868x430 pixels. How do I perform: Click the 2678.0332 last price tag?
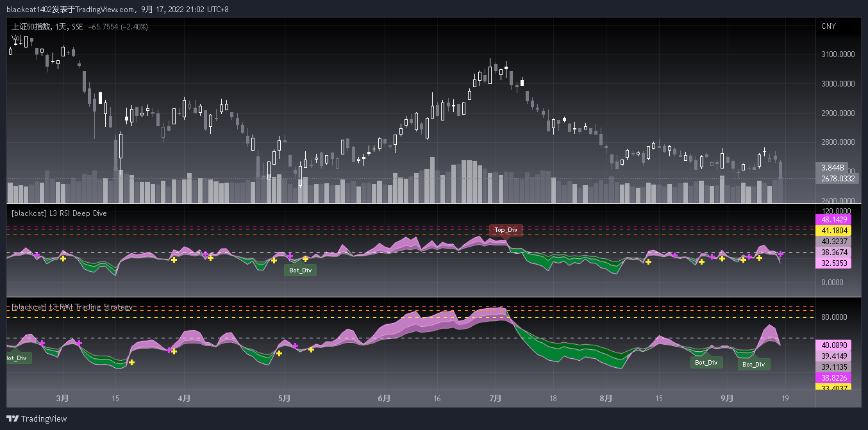[835, 179]
